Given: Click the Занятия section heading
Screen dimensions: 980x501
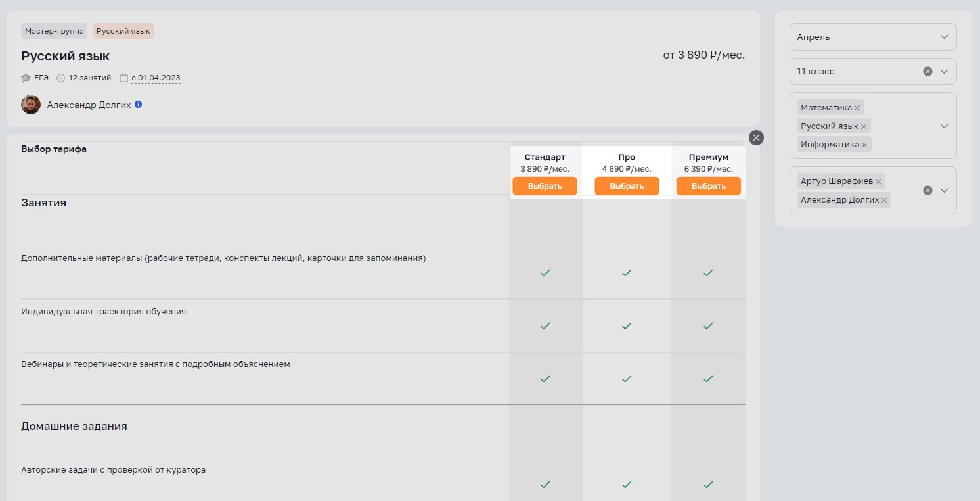Looking at the screenshot, I should pos(43,203).
